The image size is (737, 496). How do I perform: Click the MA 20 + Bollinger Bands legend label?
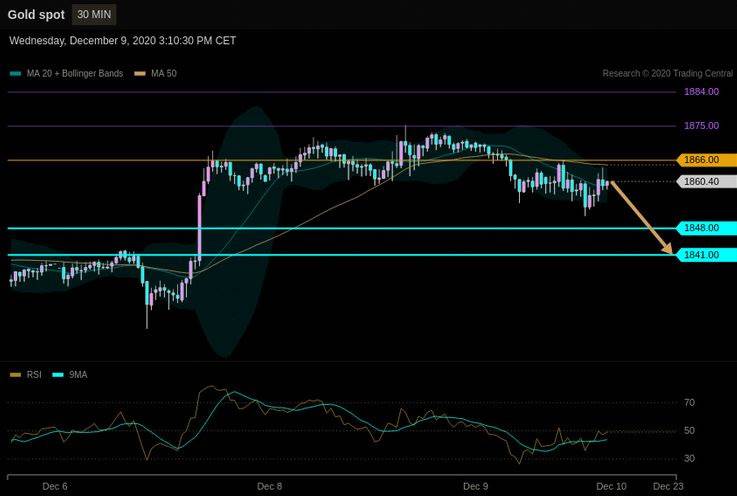tap(75, 73)
